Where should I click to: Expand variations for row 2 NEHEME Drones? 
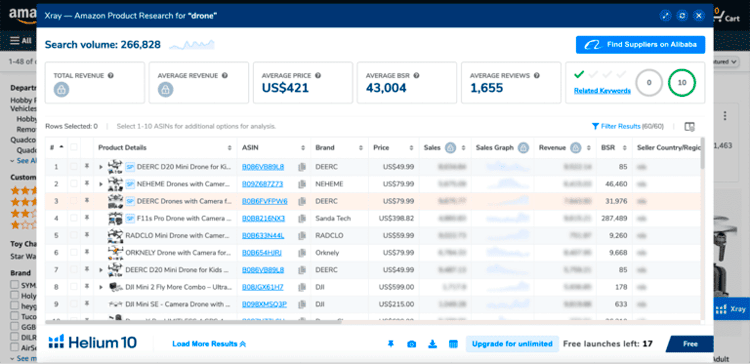point(101,184)
